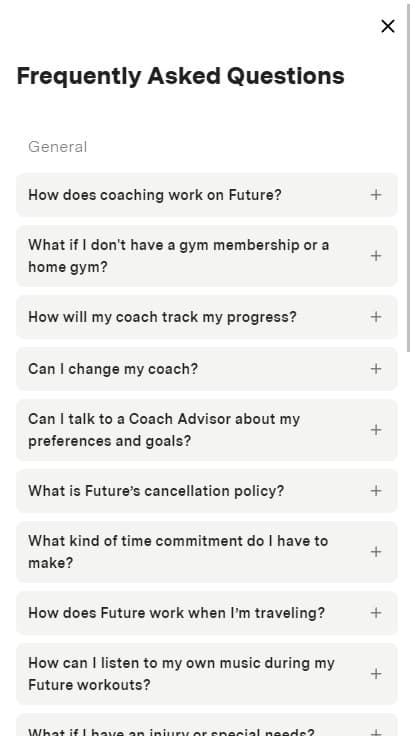Click plus icon for traveling question

pyautogui.click(x=376, y=613)
